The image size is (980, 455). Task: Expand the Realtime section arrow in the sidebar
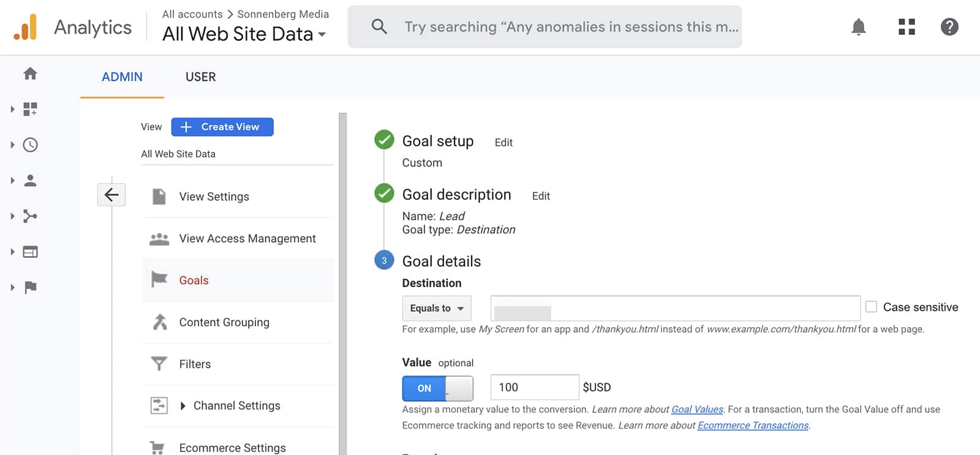pyautogui.click(x=12, y=145)
